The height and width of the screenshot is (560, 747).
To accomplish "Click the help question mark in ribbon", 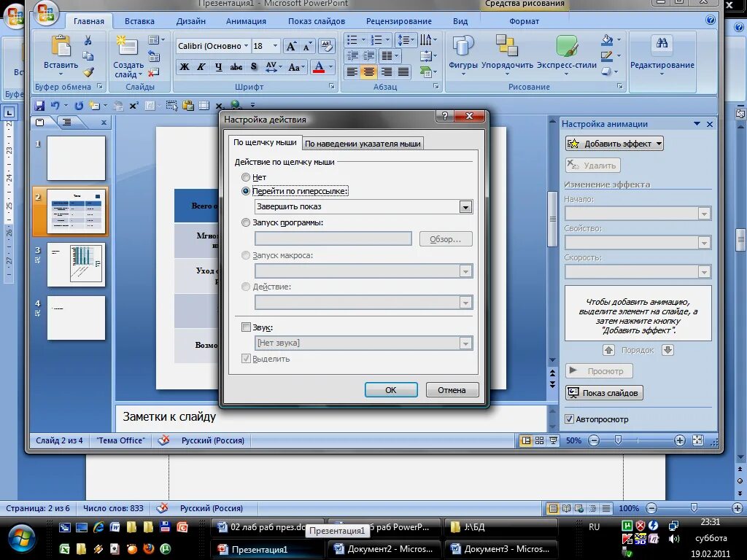I will coord(711,20).
